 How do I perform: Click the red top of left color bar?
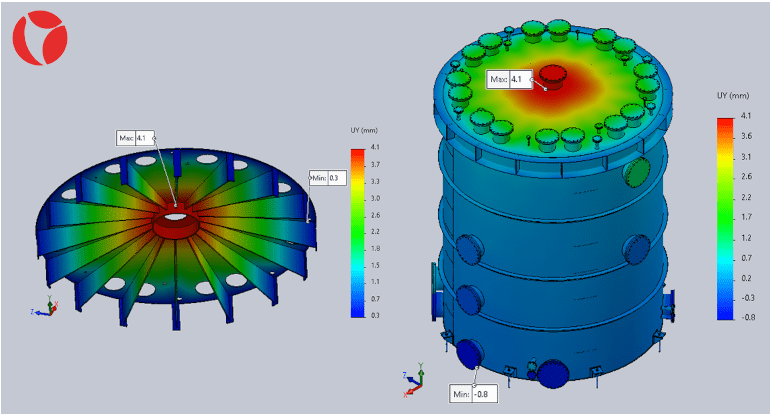(358, 153)
